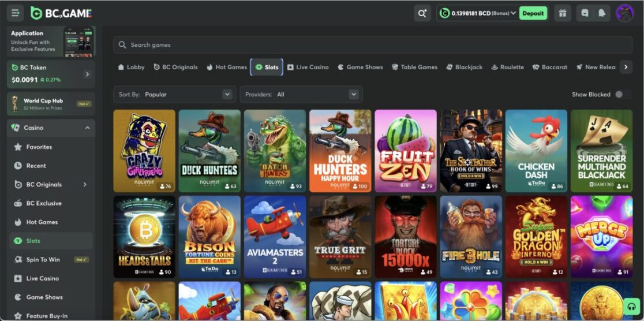Open the Sort By Popular dropdown
This screenshot has height=321, width=644.
[174, 95]
